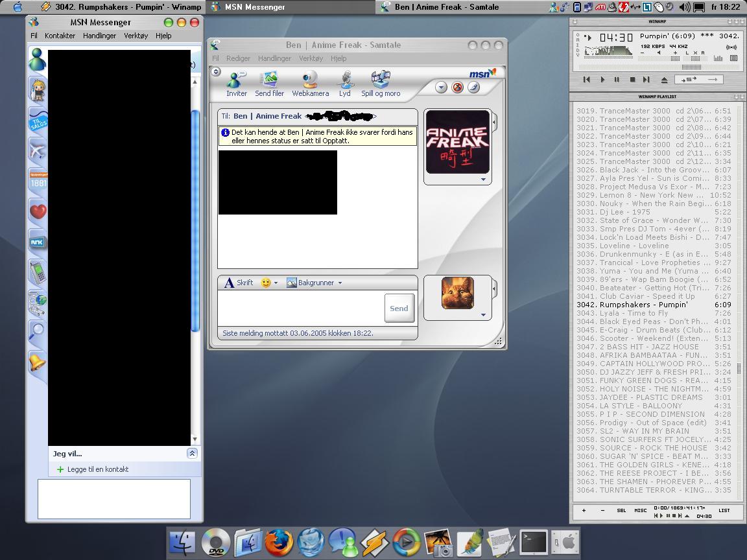Open the cartoon character tab in MSN sidebar
Viewport: 747px width, 560px height.
click(37, 90)
